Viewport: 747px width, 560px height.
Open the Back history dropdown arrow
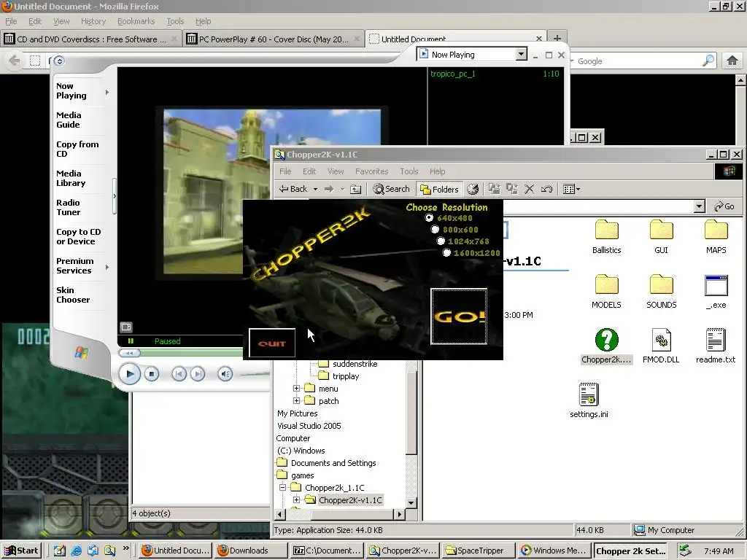(315, 189)
